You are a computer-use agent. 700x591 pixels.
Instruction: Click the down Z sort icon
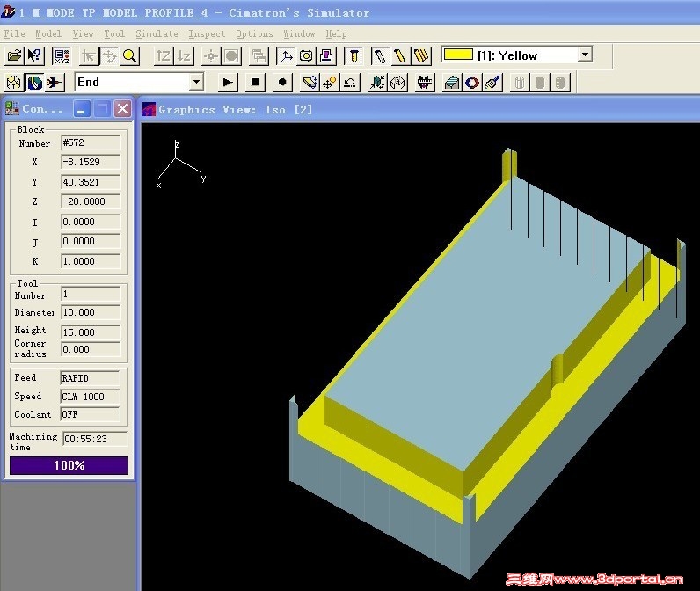184,55
